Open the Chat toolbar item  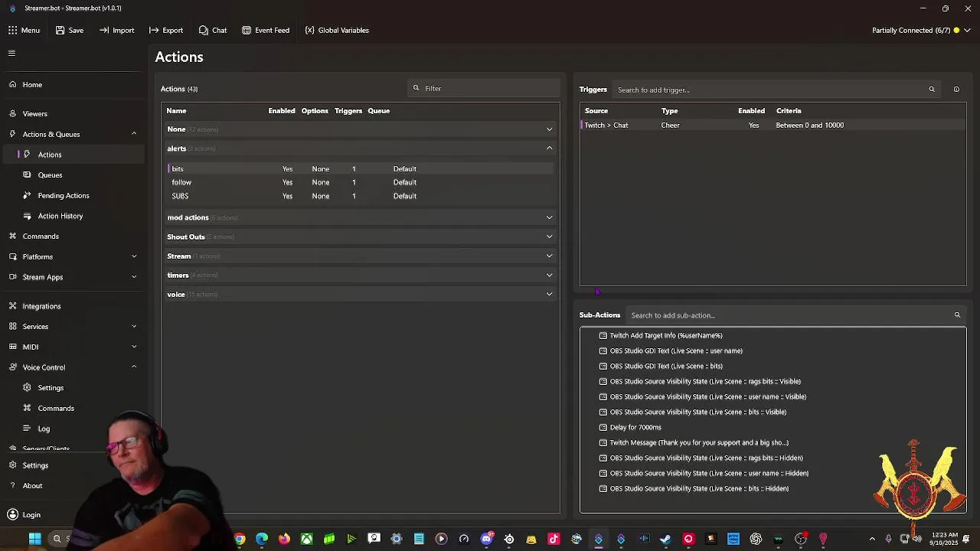(213, 31)
